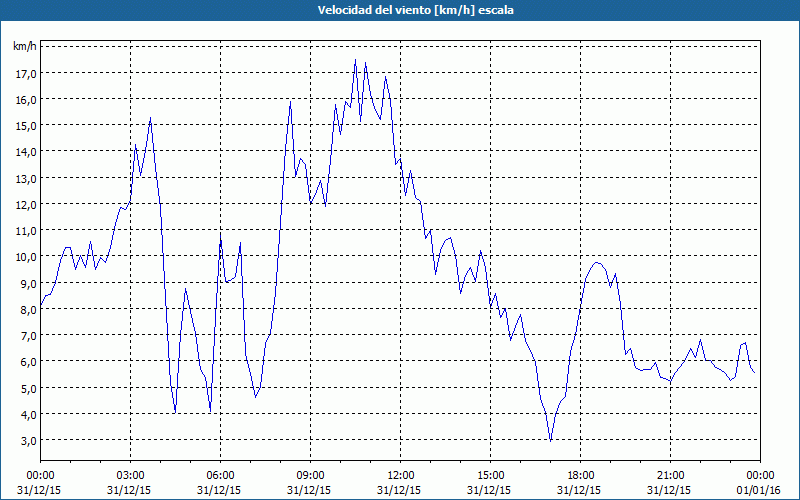Click the 15:00 time axis label
Image resolution: width=800 pixels, height=500 pixels.
point(490,476)
